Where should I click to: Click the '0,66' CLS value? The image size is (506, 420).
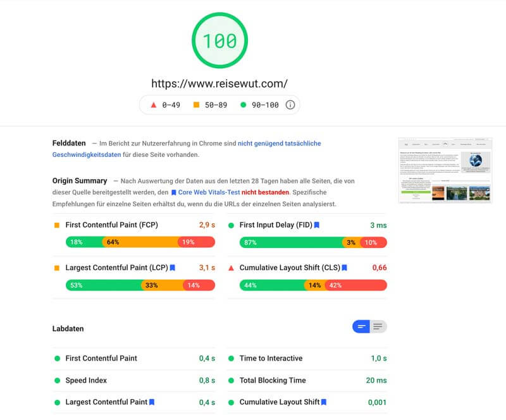(379, 268)
